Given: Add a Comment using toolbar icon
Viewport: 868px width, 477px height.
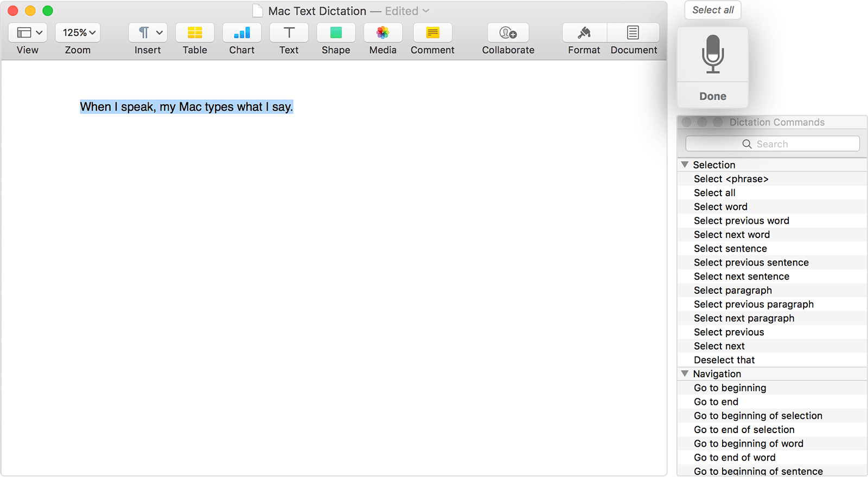Looking at the screenshot, I should (432, 33).
